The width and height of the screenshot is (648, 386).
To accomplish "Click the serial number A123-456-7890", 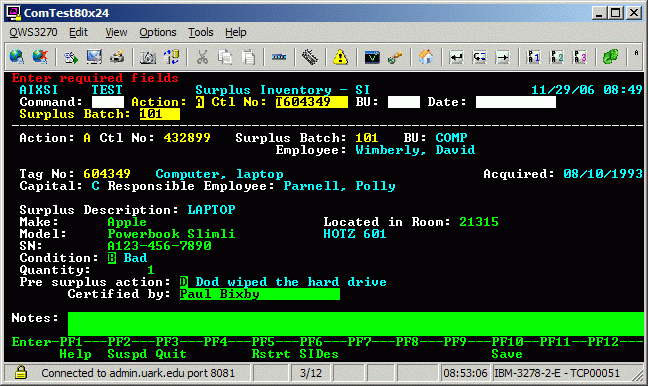I will click(160, 246).
